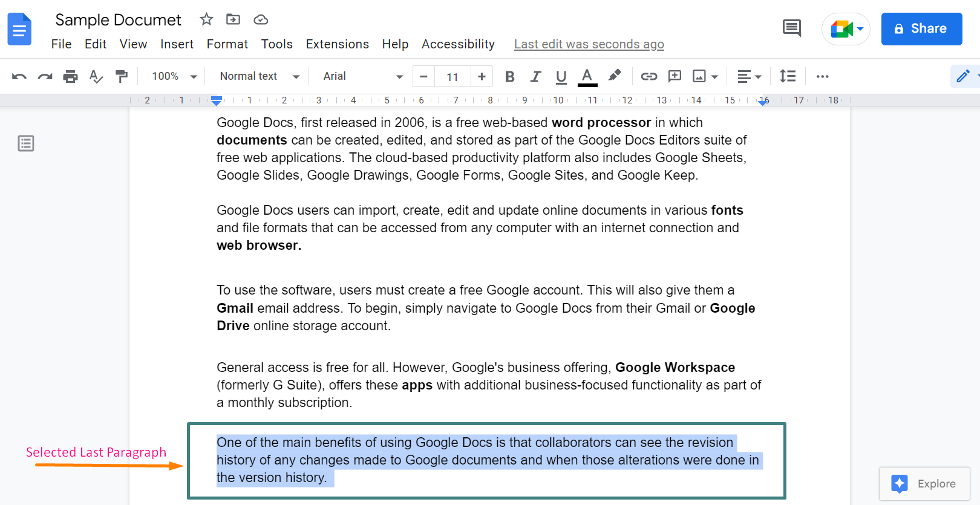Open the Format menu

click(227, 44)
